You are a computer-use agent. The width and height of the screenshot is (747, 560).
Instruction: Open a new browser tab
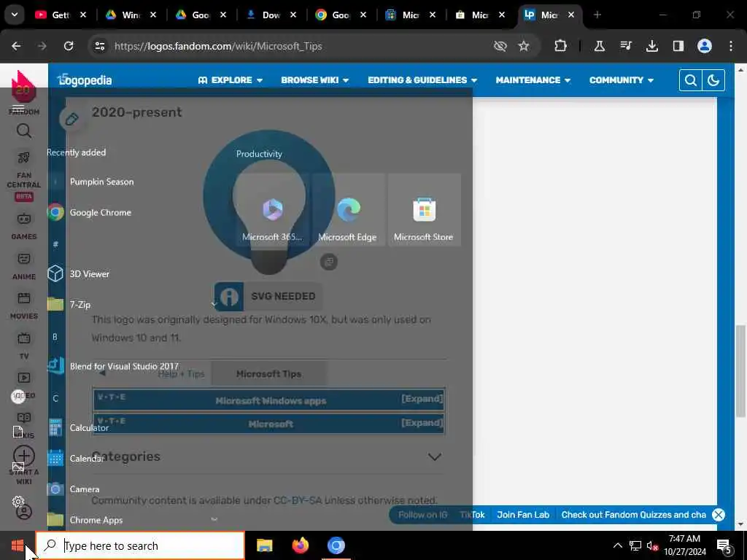point(597,15)
